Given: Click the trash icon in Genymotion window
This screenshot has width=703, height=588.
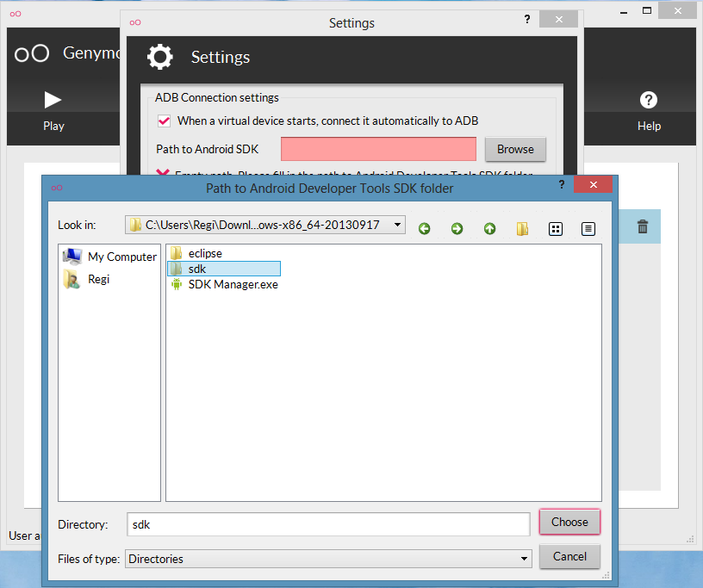Looking at the screenshot, I should click(643, 226).
